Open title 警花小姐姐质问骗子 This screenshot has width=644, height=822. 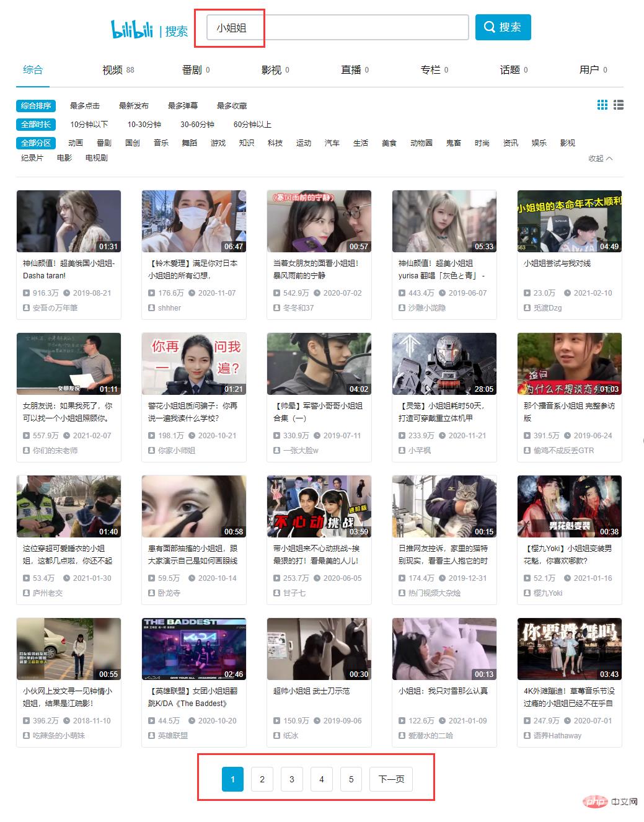[193, 412]
